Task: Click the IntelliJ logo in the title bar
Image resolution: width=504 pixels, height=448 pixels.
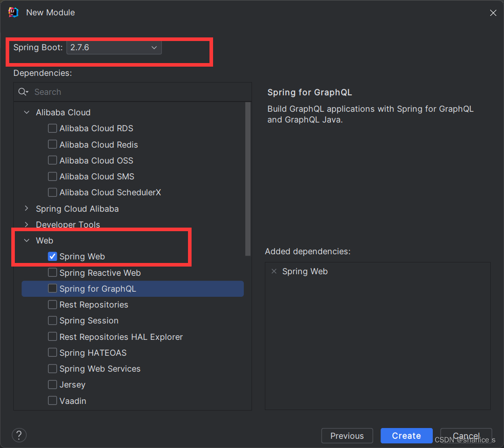Action: click(x=13, y=12)
